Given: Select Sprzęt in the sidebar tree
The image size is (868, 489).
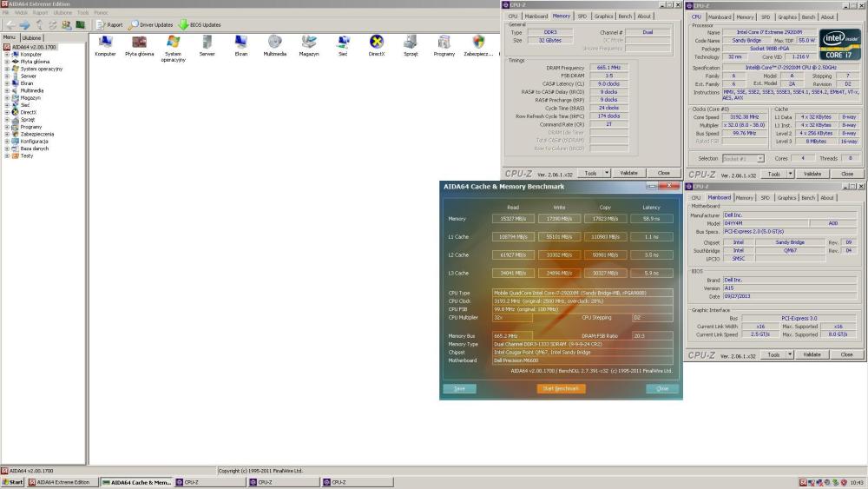Looking at the screenshot, I should click(x=27, y=119).
